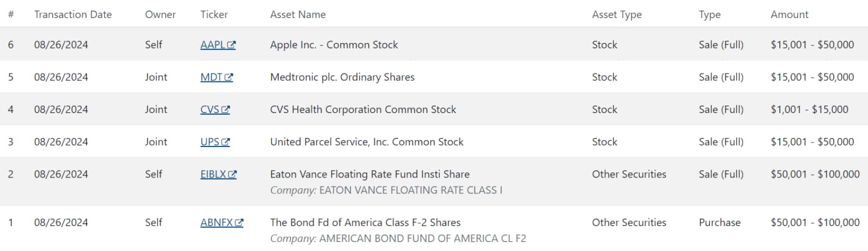868x251 pixels.
Task: Open the AAPL ticker link
Action: 218,45
